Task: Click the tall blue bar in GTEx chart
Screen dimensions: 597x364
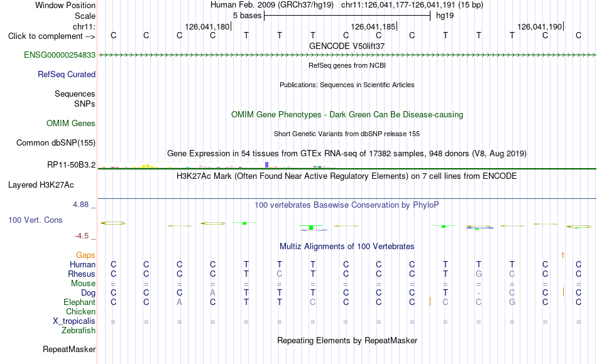Action: pos(267,164)
